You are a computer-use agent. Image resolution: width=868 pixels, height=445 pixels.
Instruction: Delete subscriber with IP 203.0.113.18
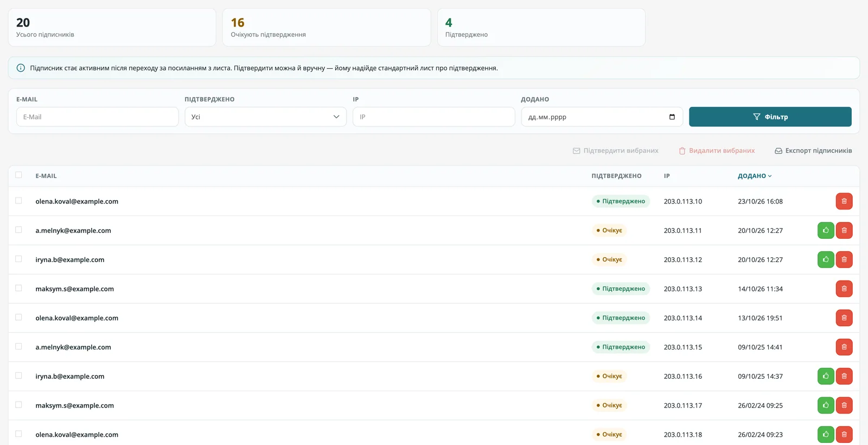pos(844,435)
